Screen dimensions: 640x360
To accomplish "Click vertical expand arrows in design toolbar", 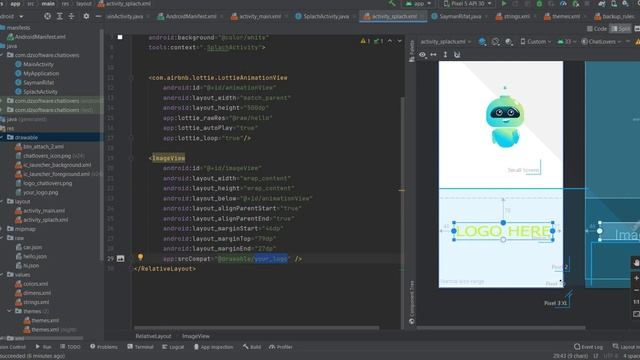I will point(445,54).
